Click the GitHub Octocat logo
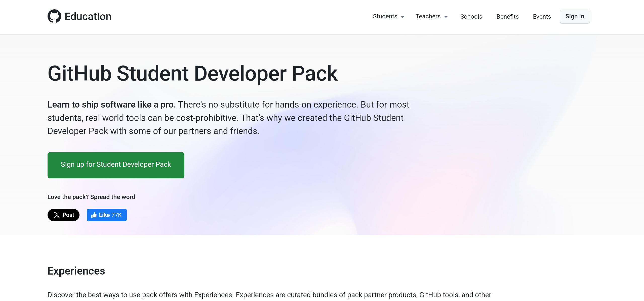Image resolution: width=644 pixels, height=301 pixels. click(54, 16)
